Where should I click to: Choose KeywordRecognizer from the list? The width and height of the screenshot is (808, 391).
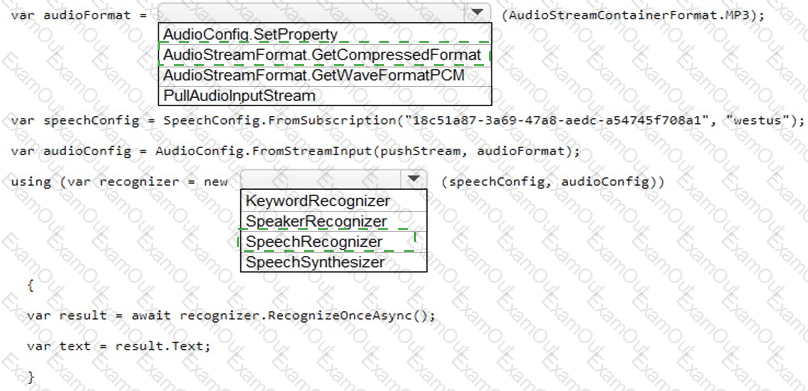(x=333, y=200)
